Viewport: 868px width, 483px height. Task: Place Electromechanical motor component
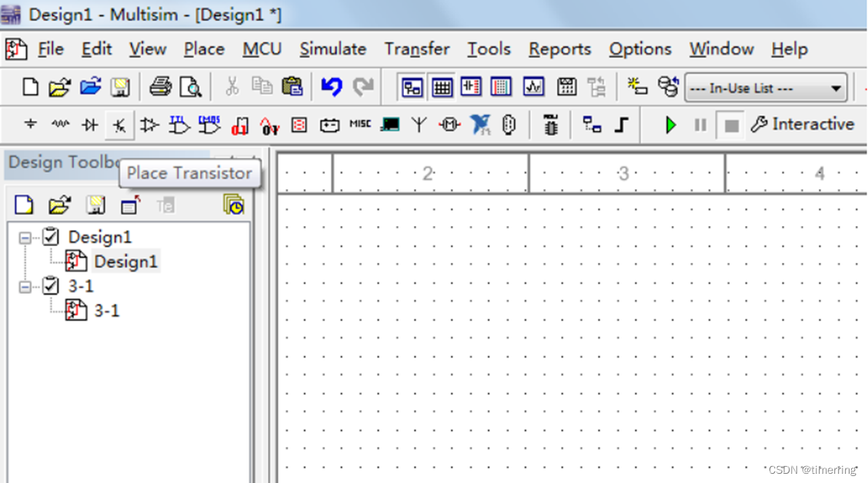pos(449,125)
